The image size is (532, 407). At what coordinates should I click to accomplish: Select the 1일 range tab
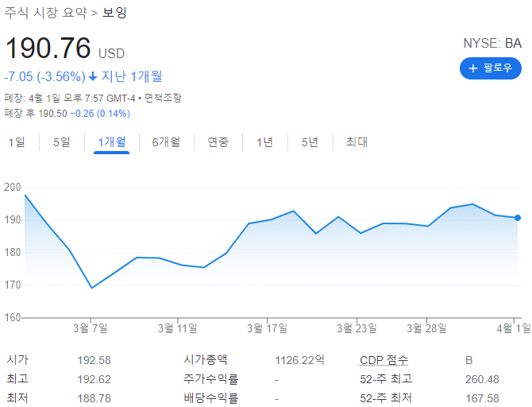tap(17, 142)
